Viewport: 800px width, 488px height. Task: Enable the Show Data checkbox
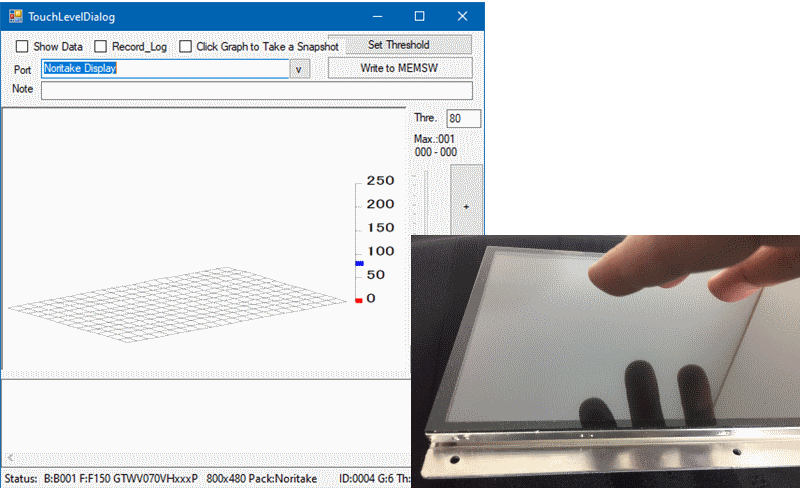[22, 47]
